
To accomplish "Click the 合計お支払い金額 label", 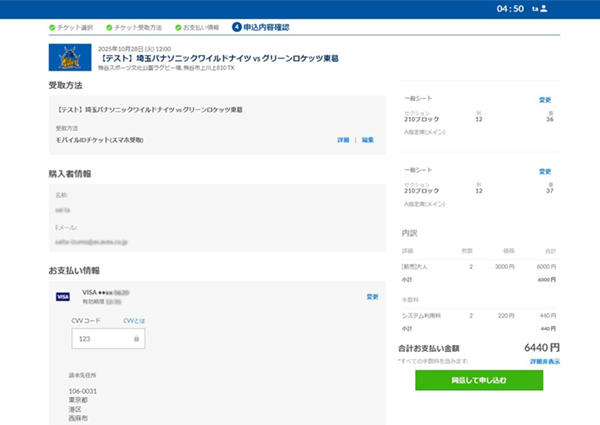I will pyautogui.click(x=429, y=348).
